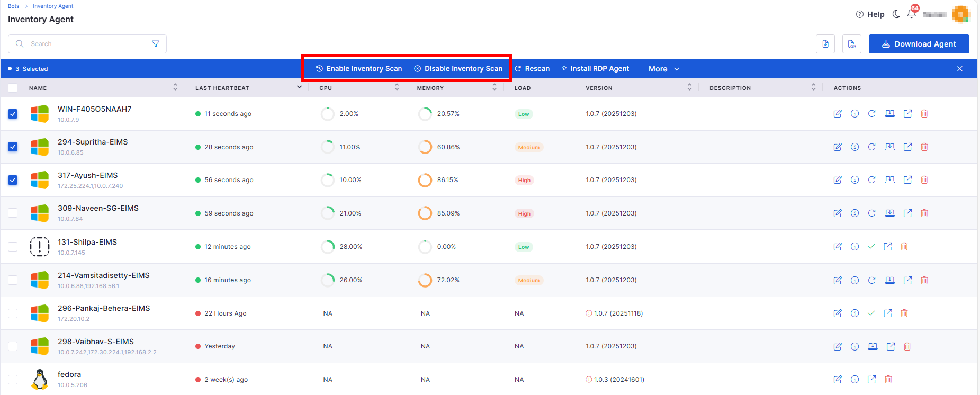Open external link icon for 309-Naveen-SG-EIMS

907,213
